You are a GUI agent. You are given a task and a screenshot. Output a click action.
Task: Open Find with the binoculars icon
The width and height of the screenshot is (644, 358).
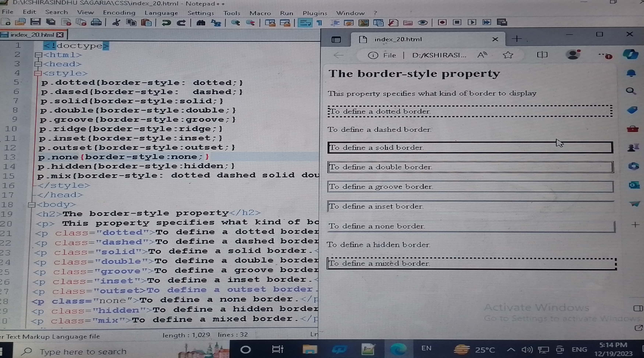coord(201,23)
